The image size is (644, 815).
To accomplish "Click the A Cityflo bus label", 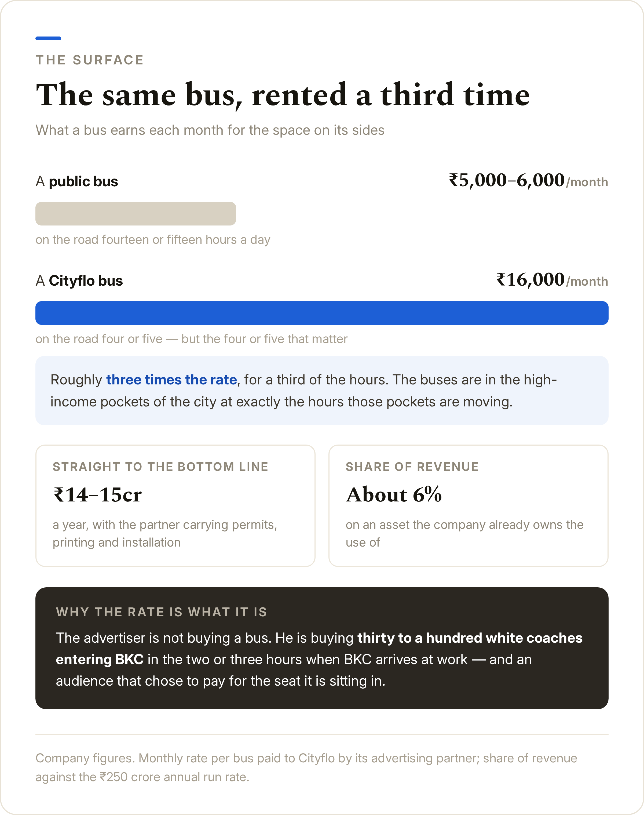I will pos(79,281).
